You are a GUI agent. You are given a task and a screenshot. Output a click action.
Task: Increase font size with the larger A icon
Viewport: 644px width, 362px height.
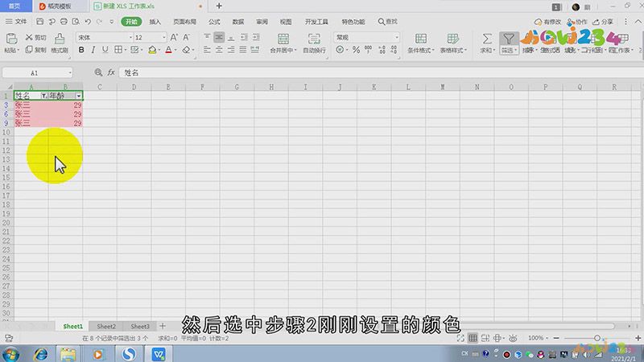174,37
